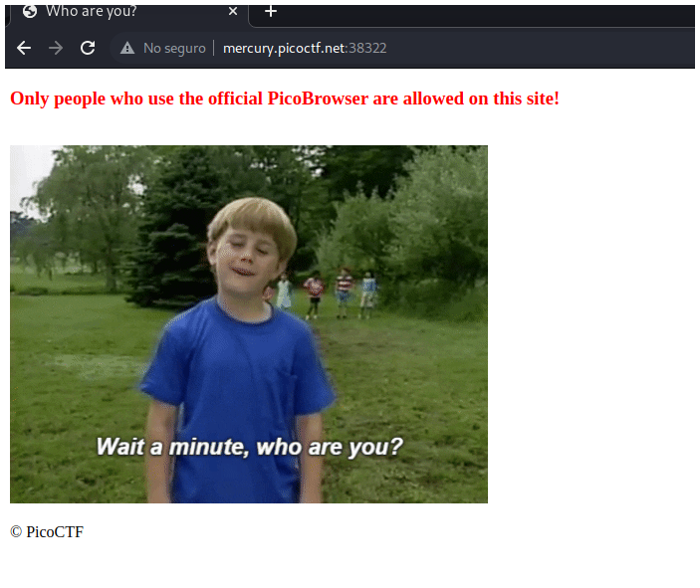Select the "Who are you?" tab title

pos(92,12)
